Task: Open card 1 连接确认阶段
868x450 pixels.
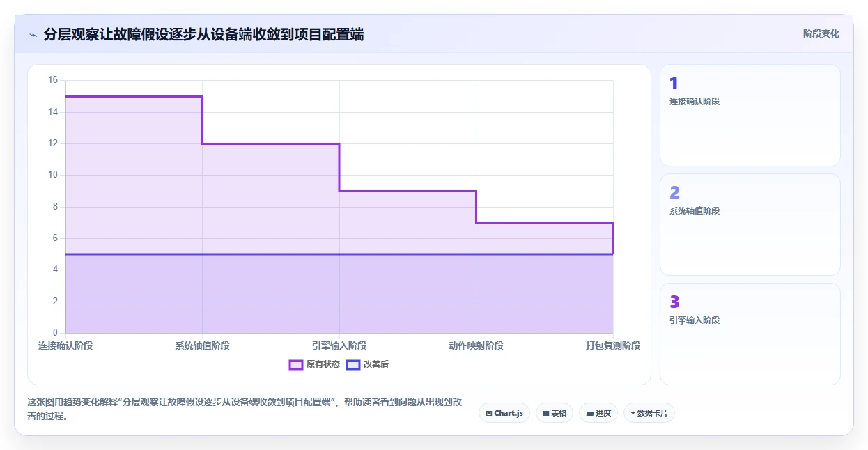Action: pos(750,115)
